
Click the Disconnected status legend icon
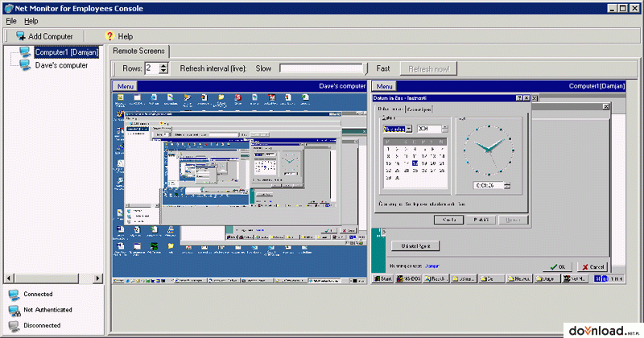[14, 326]
